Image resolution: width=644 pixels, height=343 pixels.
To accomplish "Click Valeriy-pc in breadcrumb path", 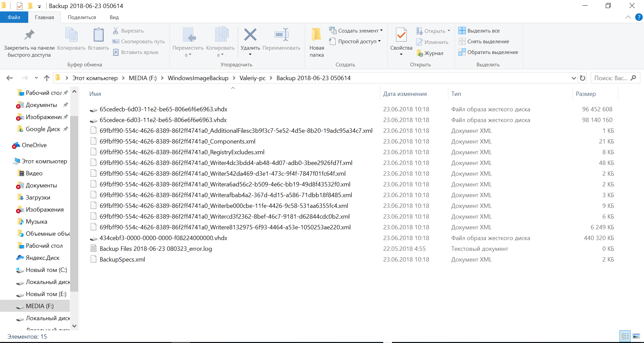I will 252,78.
